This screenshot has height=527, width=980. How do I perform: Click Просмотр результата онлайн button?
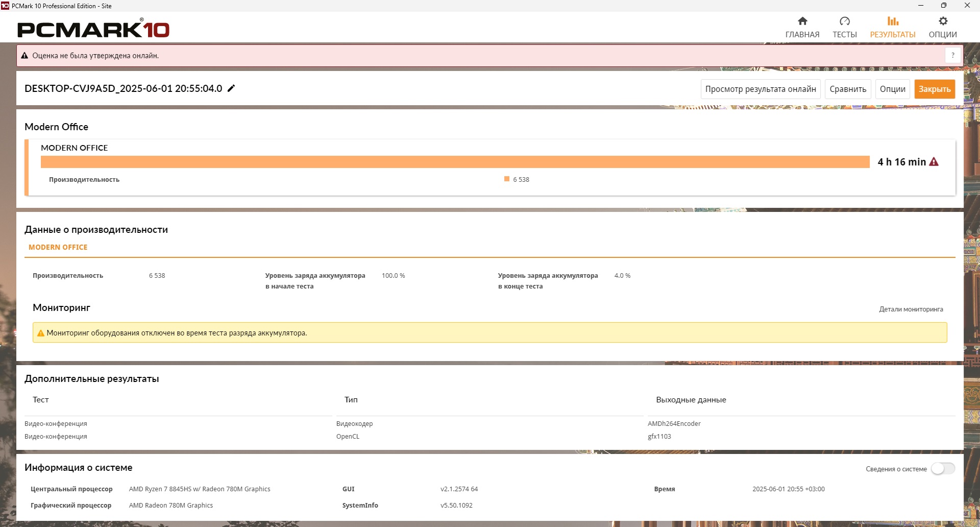(761, 89)
